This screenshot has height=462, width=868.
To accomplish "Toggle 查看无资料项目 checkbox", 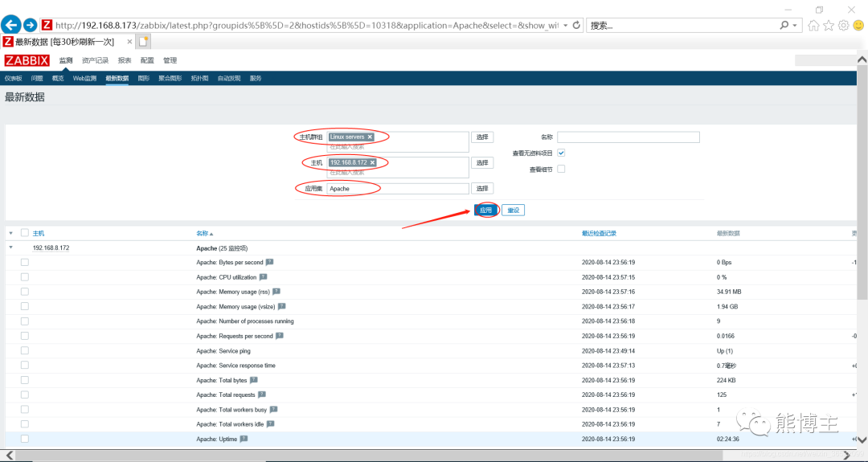I will 561,153.
